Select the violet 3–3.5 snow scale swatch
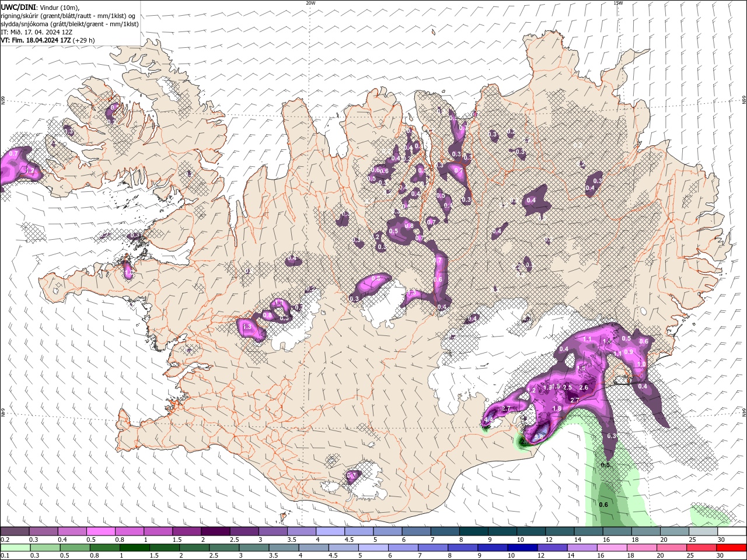Viewport: 747px width, 560px height. 274,531
